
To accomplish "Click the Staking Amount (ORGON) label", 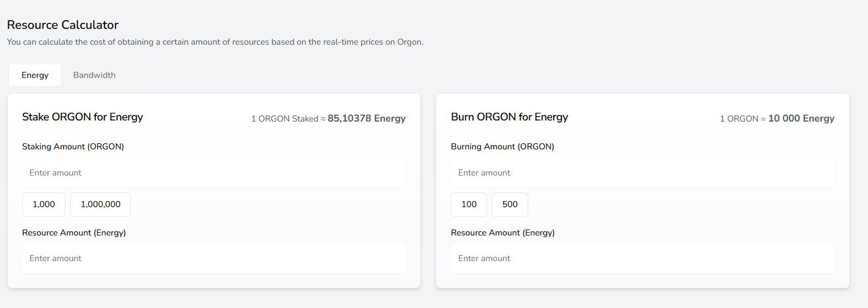I will [x=73, y=147].
